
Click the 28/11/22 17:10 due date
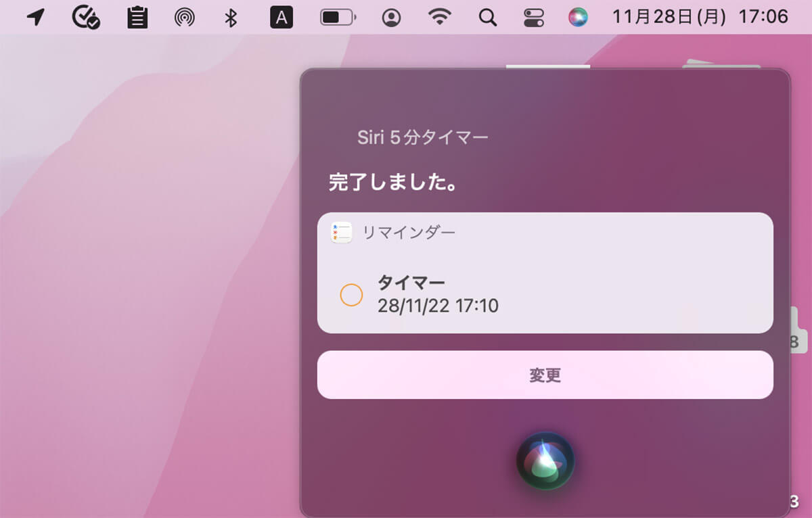438,306
